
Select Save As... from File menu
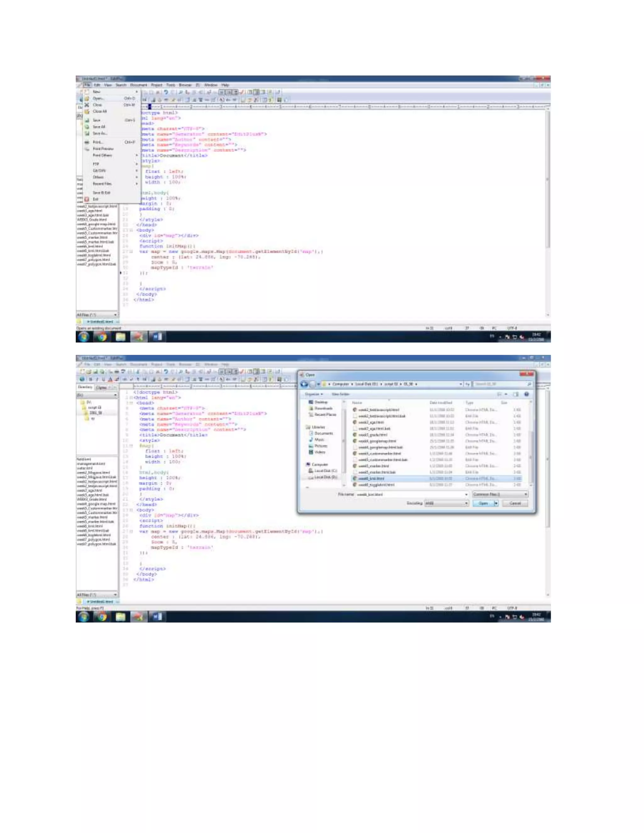[x=100, y=134]
